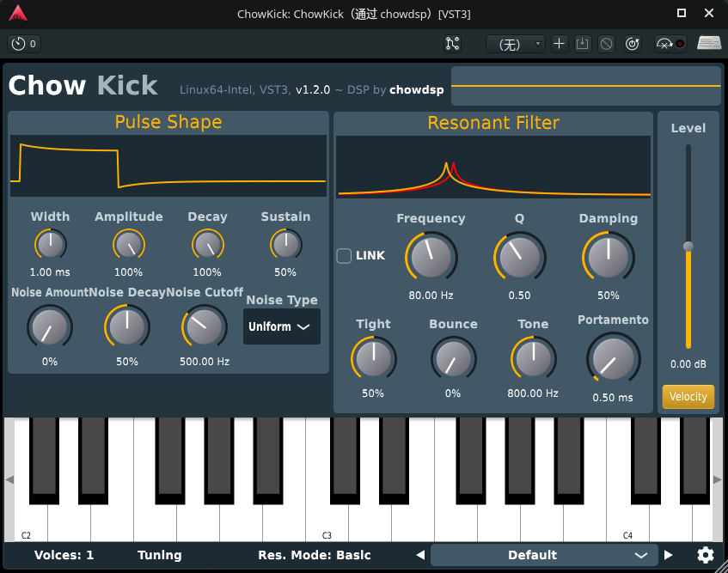Click the Damping knob

tap(609, 258)
